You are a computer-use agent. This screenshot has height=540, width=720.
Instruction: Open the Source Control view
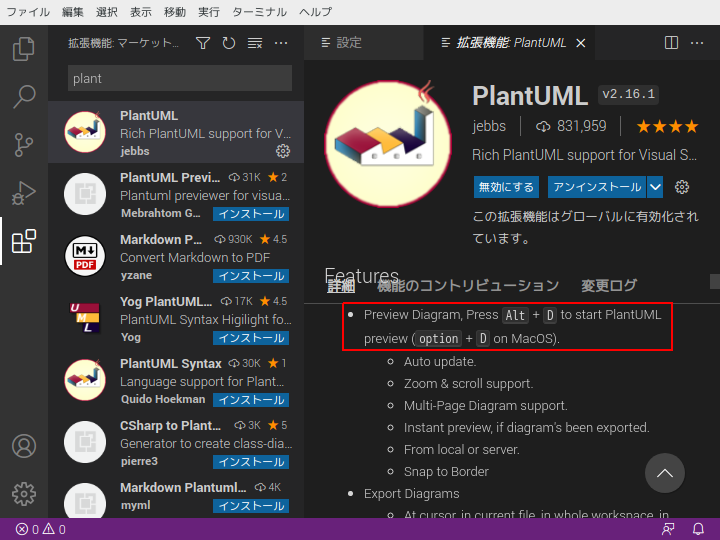[x=23, y=145]
